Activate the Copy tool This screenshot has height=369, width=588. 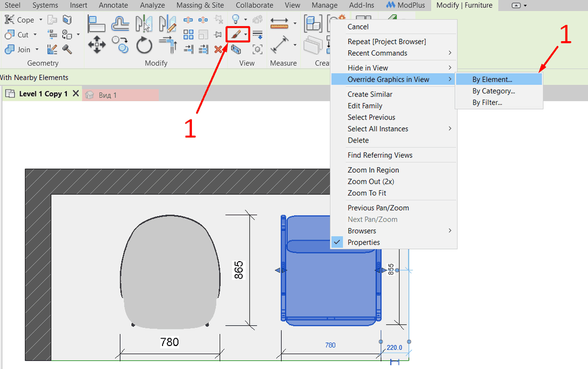click(120, 45)
